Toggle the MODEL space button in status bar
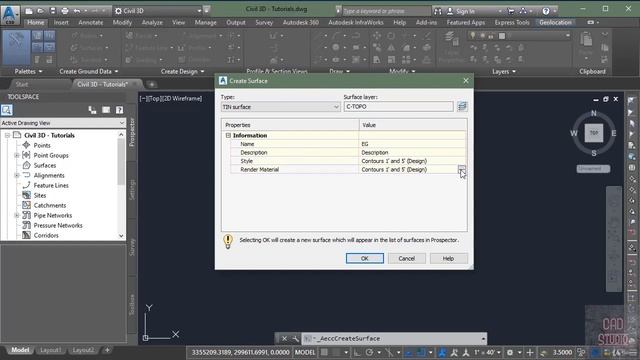This screenshot has height=360, width=640. (305, 352)
